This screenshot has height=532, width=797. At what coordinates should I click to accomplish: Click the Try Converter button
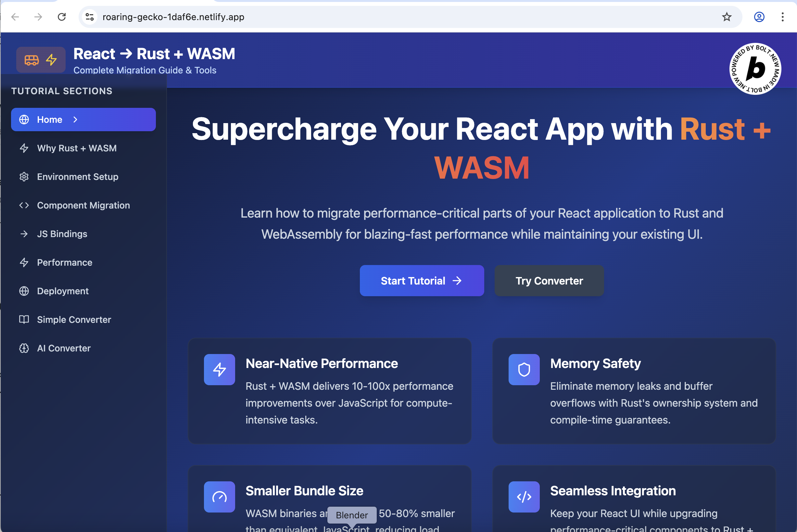pyautogui.click(x=549, y=281)
